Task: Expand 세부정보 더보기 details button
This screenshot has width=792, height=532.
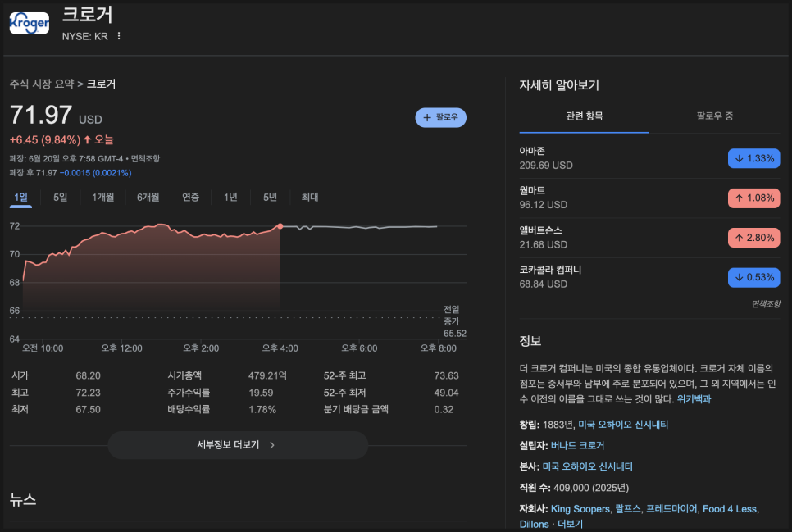Action: tap(238, 445)
